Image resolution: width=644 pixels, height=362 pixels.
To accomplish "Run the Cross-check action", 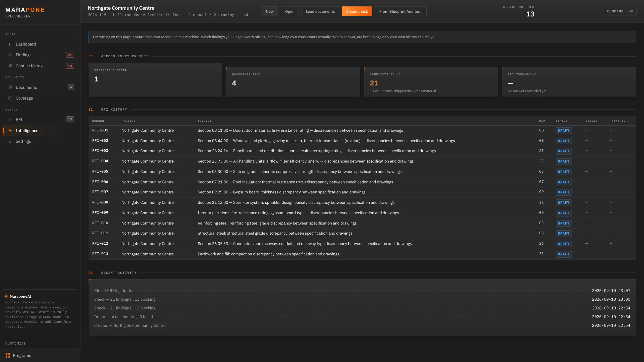I will tap(357, 11).
